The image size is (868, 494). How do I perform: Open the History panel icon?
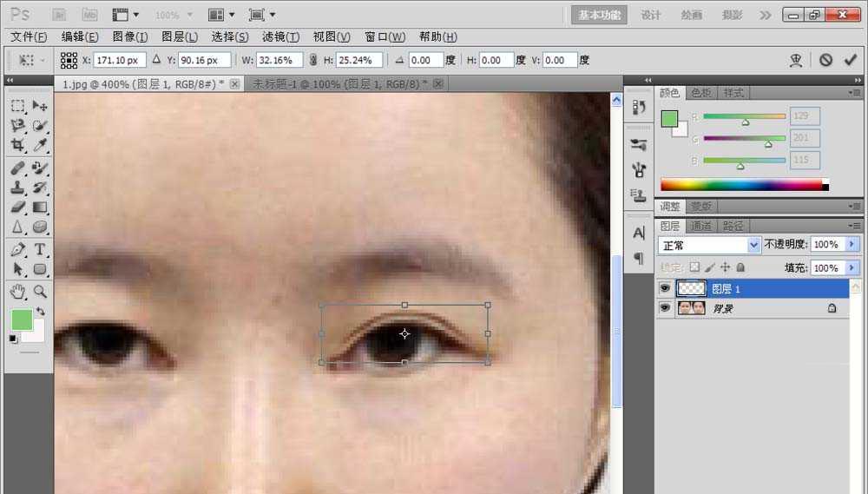[639, 107]
